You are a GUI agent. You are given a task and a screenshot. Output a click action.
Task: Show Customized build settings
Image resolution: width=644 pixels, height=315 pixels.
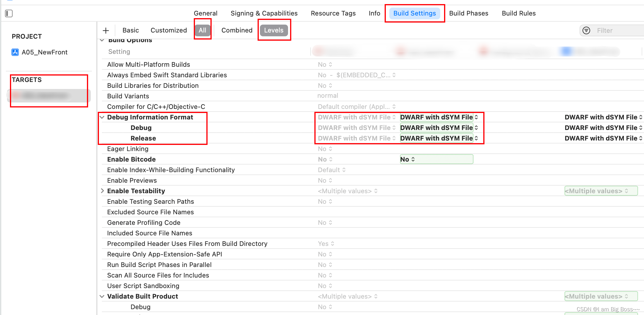click(169, 30)
